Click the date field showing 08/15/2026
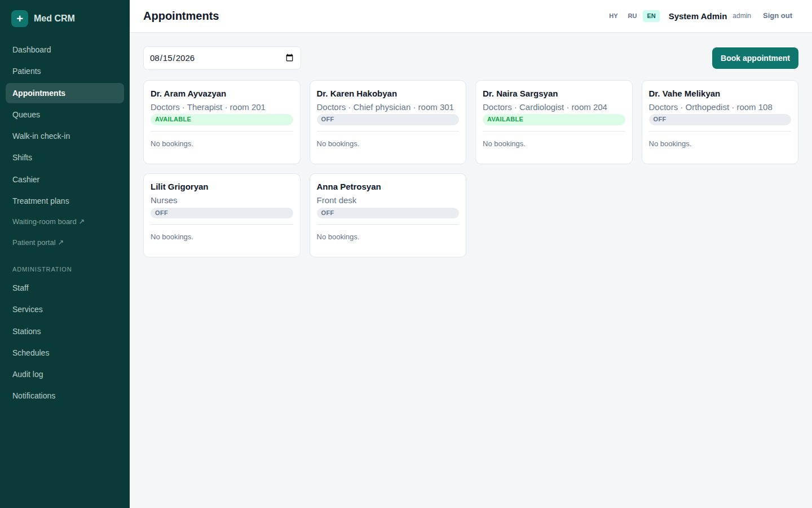The width and height of the screenshot is (812, 508). (222, 58)
